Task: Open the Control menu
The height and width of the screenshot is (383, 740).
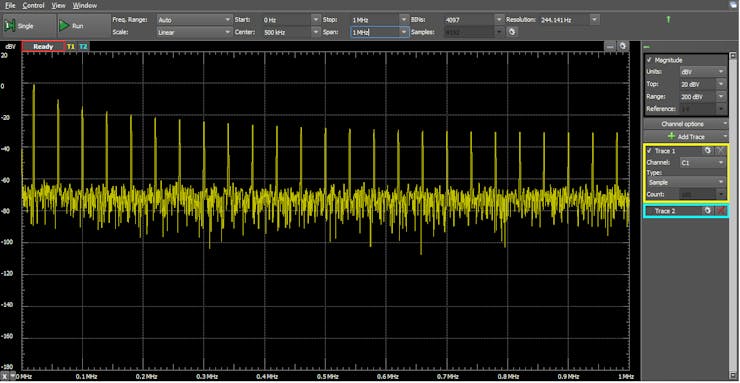Action: pos(34,6)
